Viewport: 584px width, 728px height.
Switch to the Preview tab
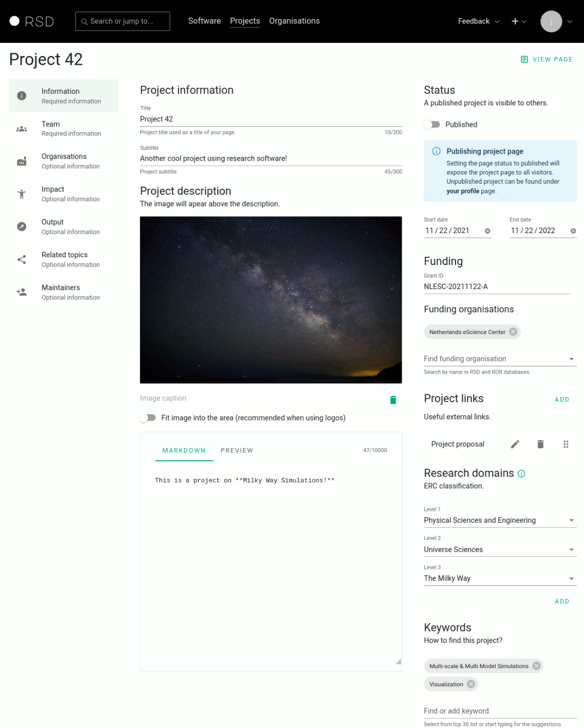(x=237, y=450)
